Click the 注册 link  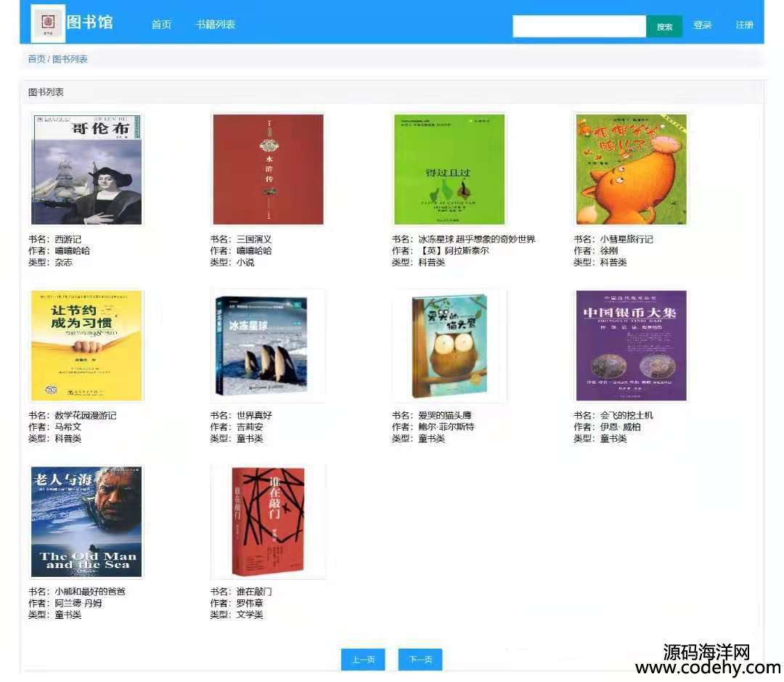(744, 25)
